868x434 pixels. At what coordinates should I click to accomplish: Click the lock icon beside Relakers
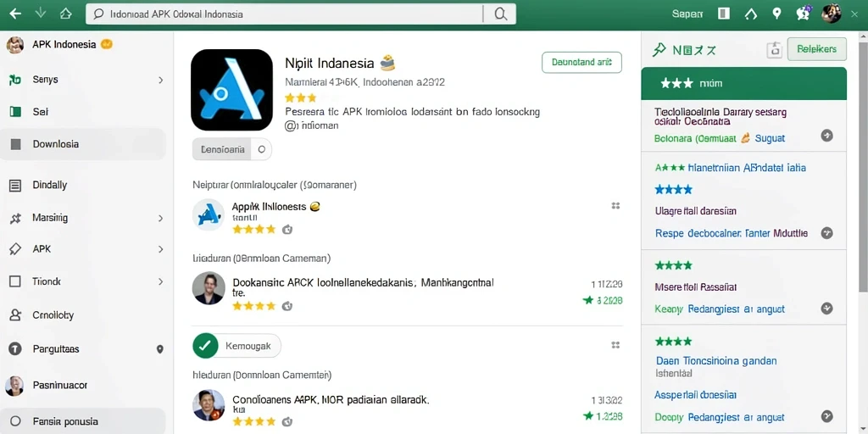775,50
